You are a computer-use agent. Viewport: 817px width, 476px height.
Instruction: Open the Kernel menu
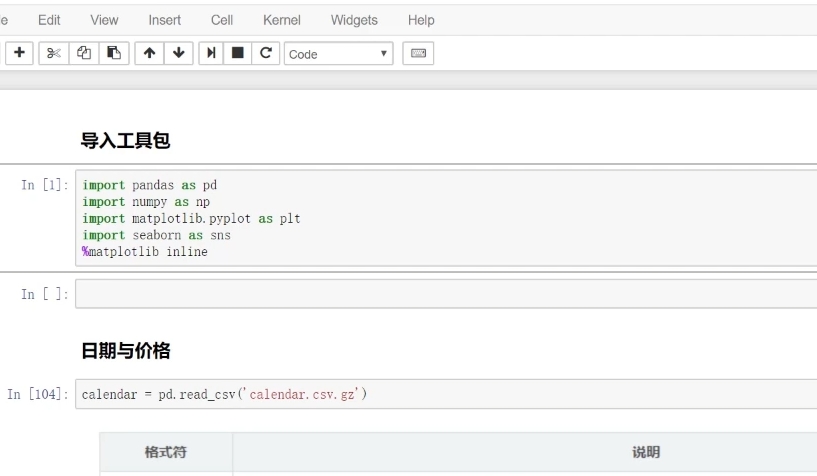[281, 20]
